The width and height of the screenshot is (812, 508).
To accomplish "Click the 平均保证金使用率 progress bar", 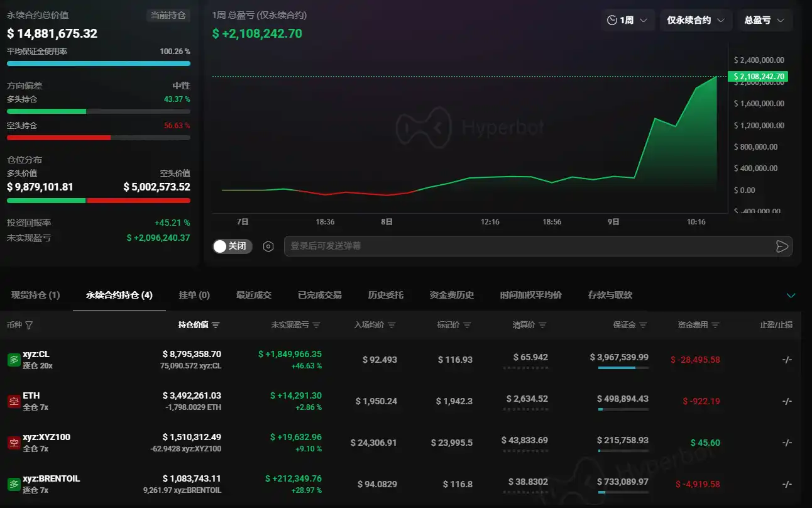I will point(98,63).
